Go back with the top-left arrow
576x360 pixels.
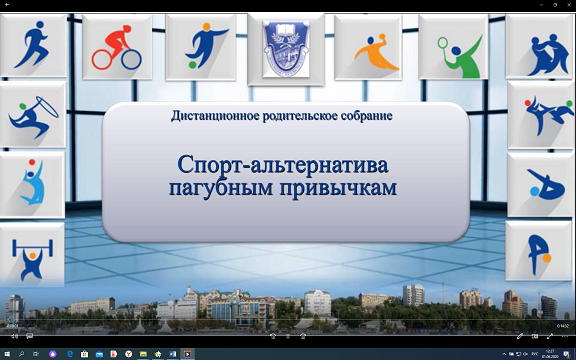point(7,5)
